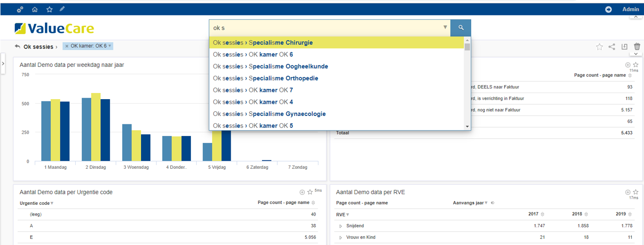Screen dimensions: 644x245
Task: Toggle favorite star on RVE widget
Action: 635,192
